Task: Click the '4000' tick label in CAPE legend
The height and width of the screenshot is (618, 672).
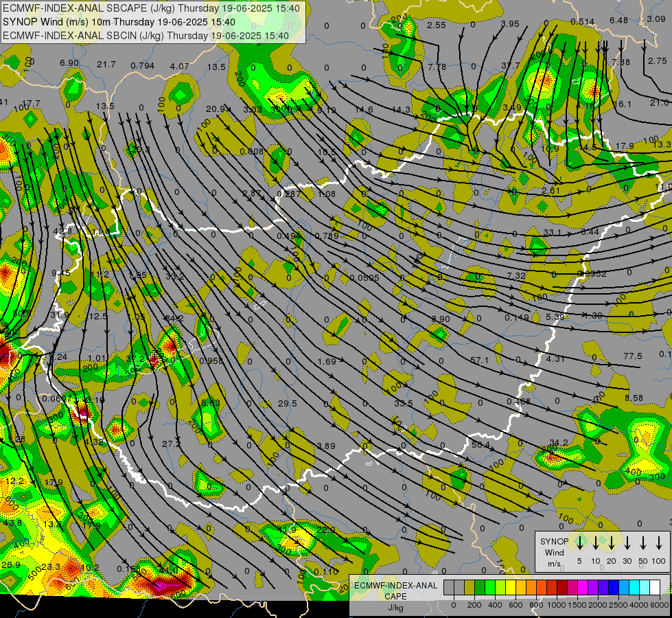Action: point(639,605)
